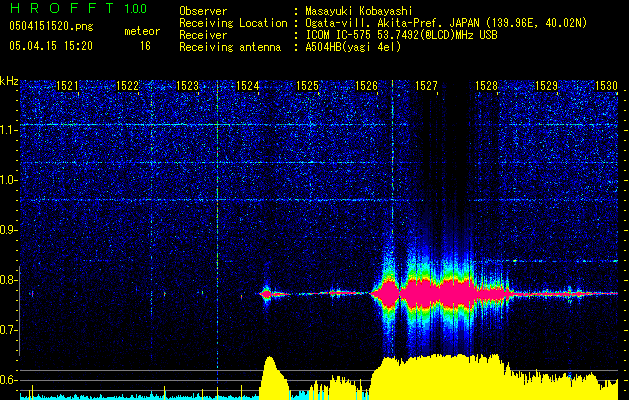629x400 pixels.
Task: Click the large magenta meteor echo near 1527
Action: click(441, 294)
